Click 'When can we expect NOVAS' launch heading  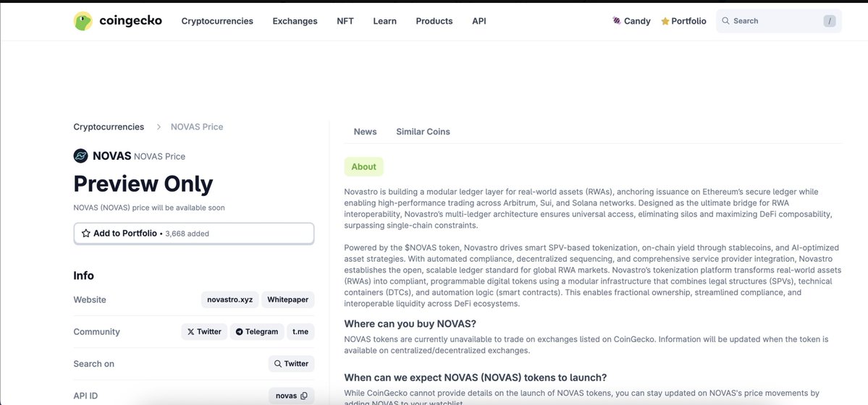pos(476,378)
